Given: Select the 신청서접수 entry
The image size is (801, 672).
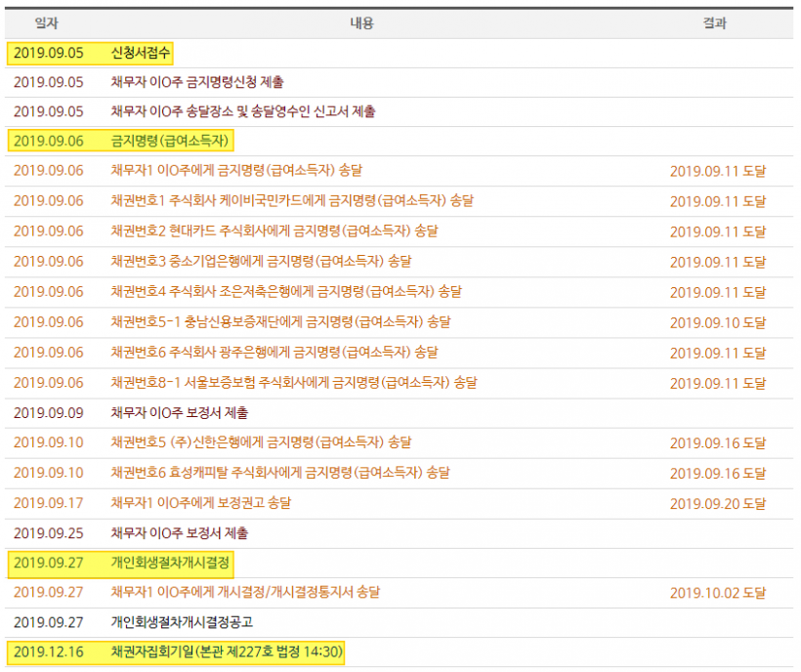Looking at the screenshot, I should tap(141, 53).
